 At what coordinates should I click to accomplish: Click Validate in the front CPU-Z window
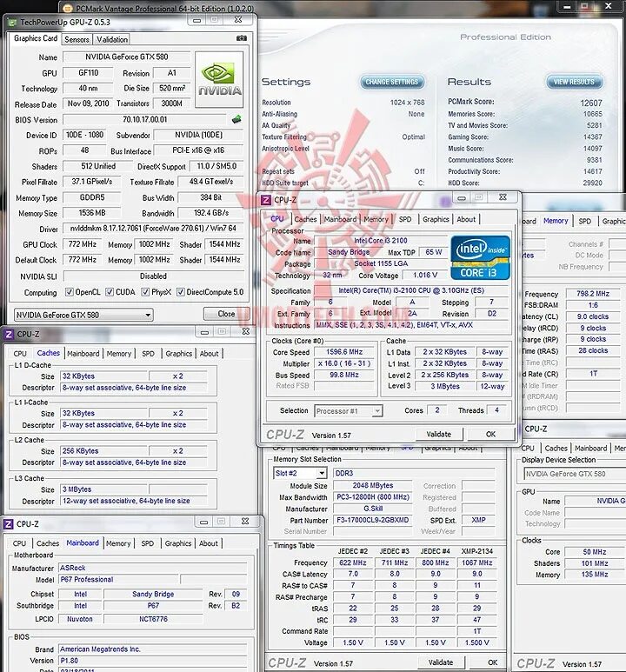point(439,434)
